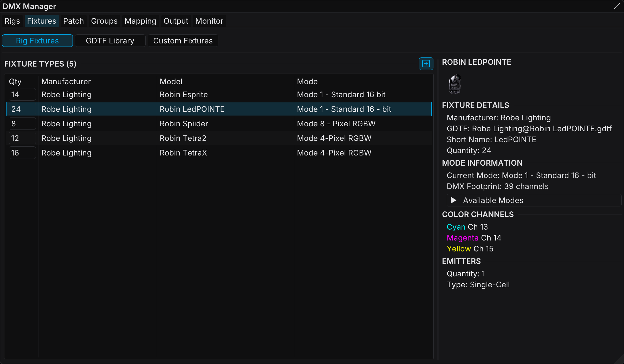The height and width of the screenshot is (364, 624).
Task: Click Mode 4-Pixel RGBW in the Tetra2 row
Action: [x=334, y=138]
